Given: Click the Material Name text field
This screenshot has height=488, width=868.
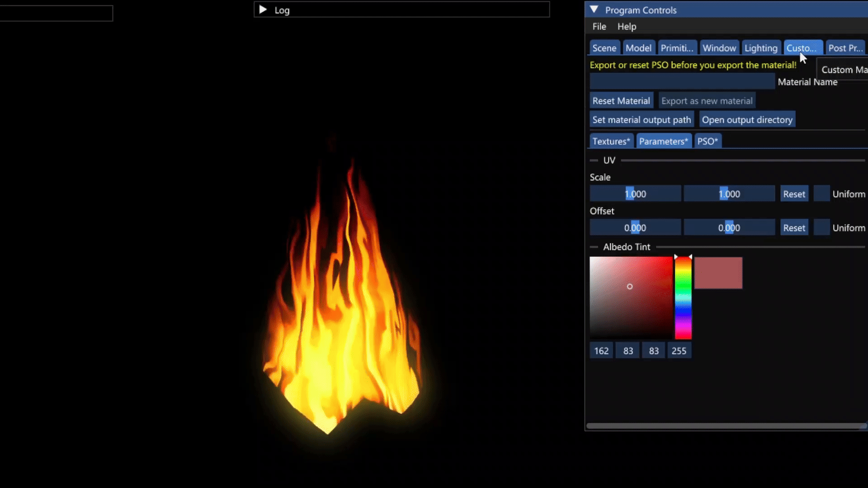Looking at the screenshot, I should (682, 82).
